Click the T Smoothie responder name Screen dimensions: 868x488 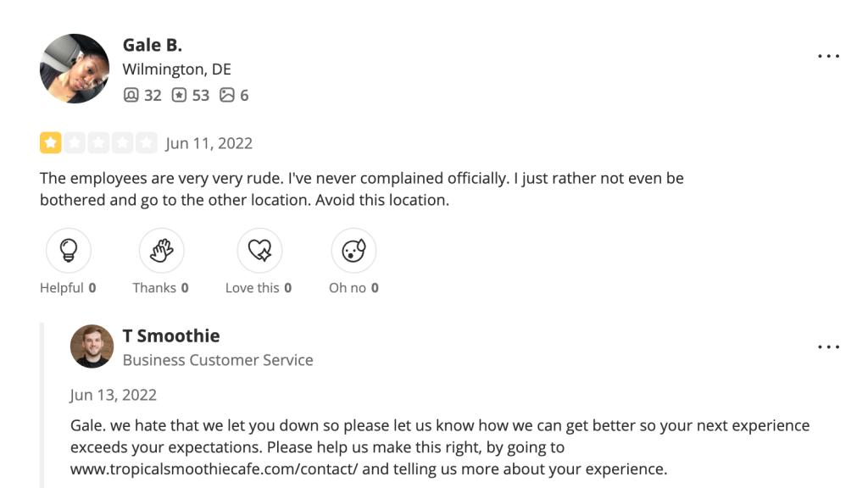171,336
